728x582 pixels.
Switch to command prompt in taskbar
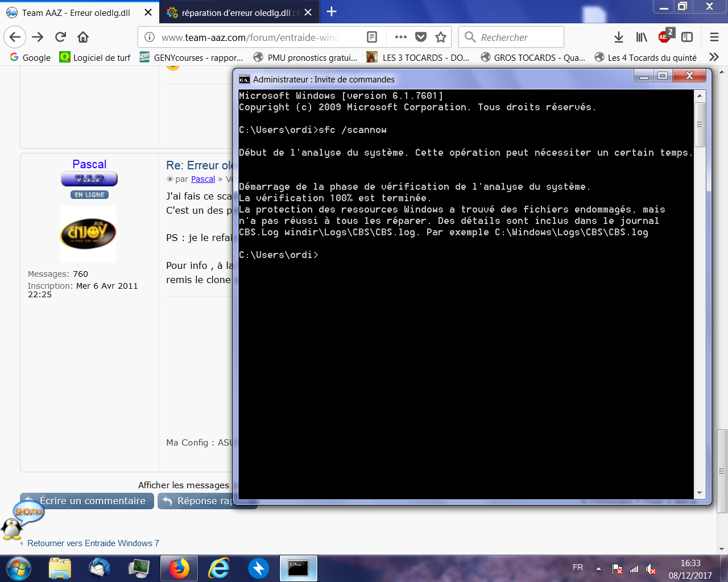[x=298, y=568]
